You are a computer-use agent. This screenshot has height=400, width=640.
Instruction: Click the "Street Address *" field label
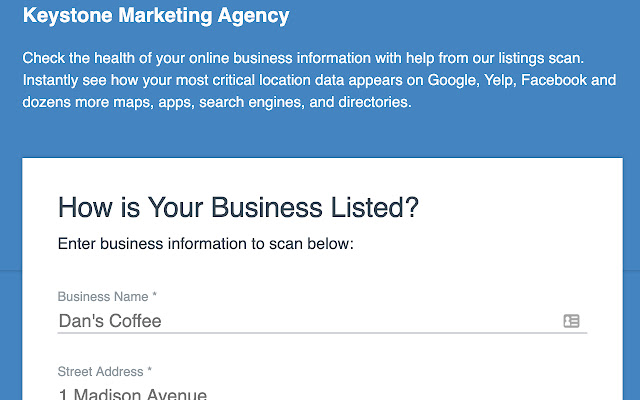tap(105, 372)
